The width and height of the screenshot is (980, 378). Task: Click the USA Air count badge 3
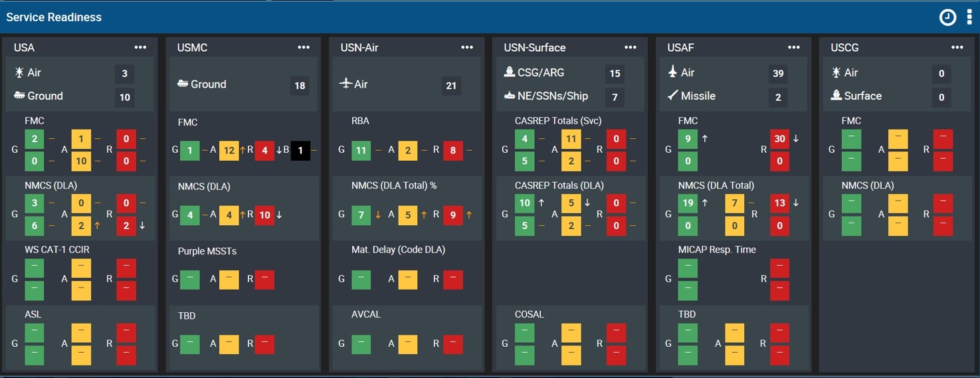click(124, 74)
